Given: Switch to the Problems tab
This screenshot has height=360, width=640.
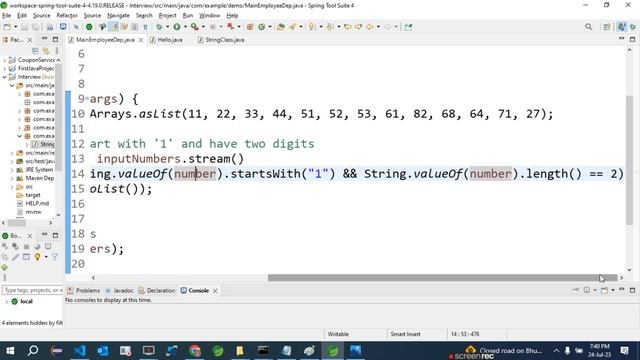Looking at the screenshot, I should [84, 291].
